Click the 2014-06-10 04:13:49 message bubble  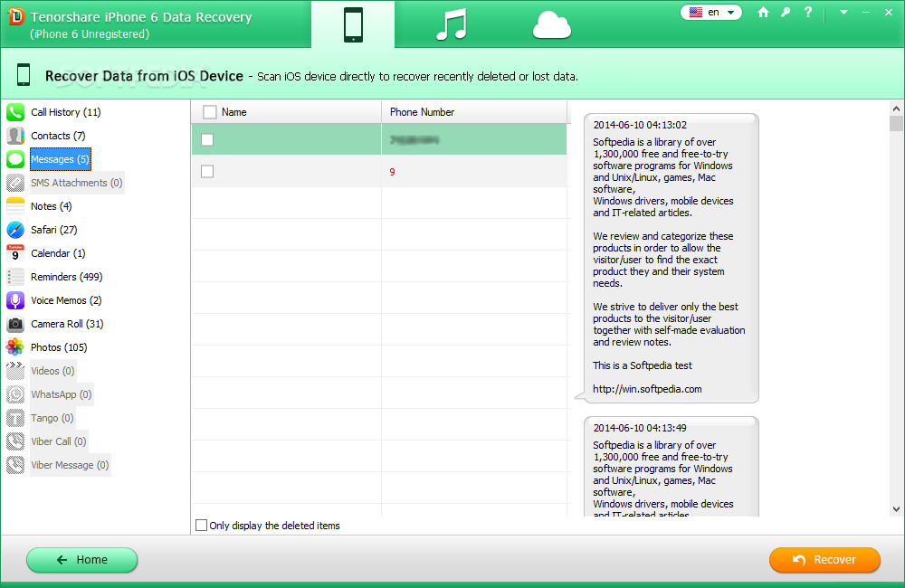[x=672, y=466]
